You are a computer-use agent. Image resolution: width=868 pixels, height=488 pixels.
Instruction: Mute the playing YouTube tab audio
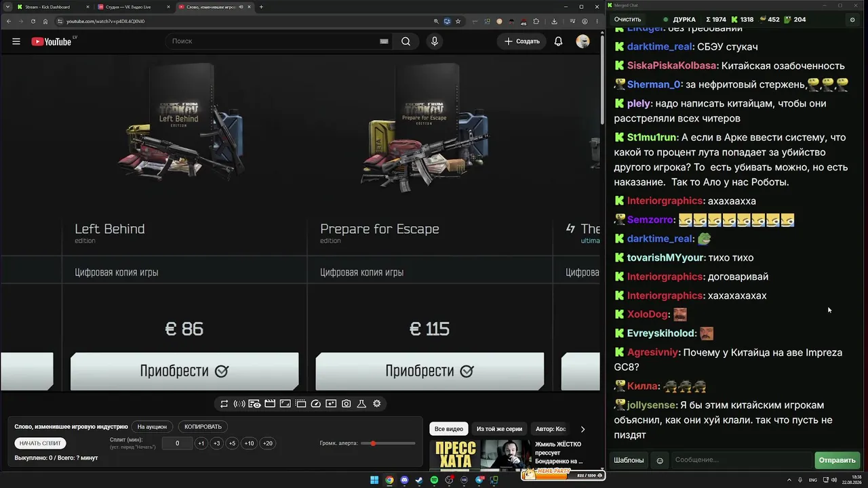[x=241, y=7]
